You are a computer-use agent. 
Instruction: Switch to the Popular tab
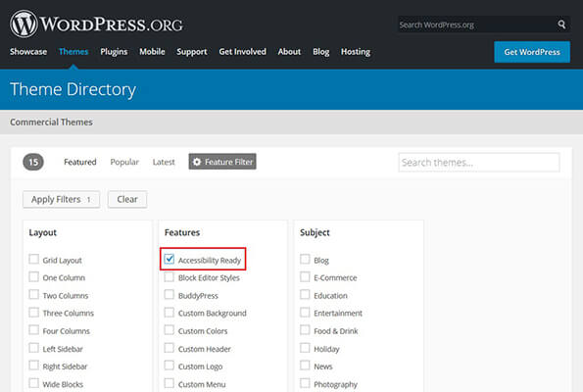(x=124, y=162)
